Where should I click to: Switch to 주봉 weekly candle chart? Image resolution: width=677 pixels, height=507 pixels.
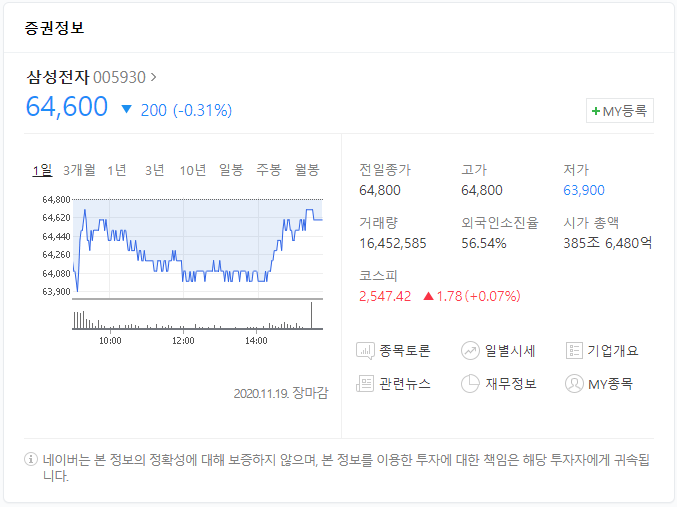pyautogui.click(x=269, y=170)
